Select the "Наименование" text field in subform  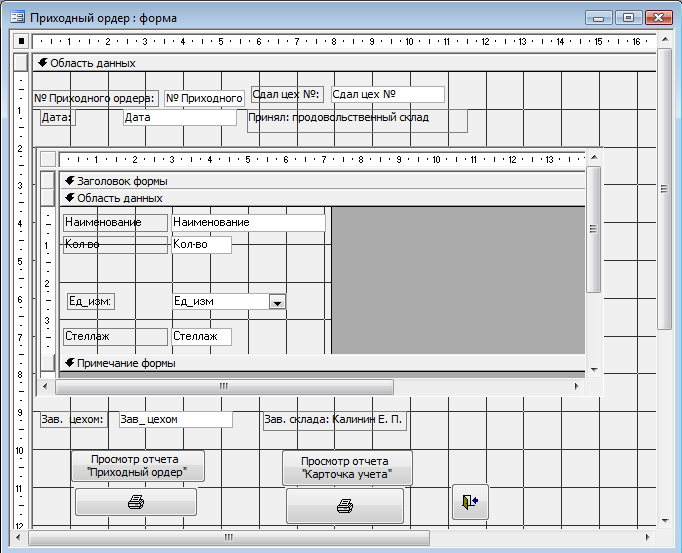[x=248, y=222]
